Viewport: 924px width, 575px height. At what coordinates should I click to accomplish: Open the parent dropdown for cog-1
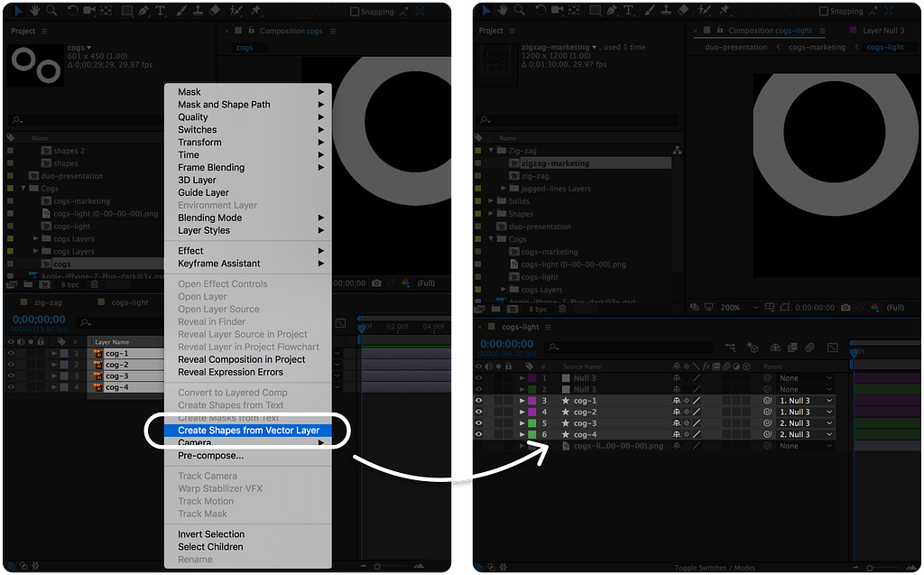[806, 401]
